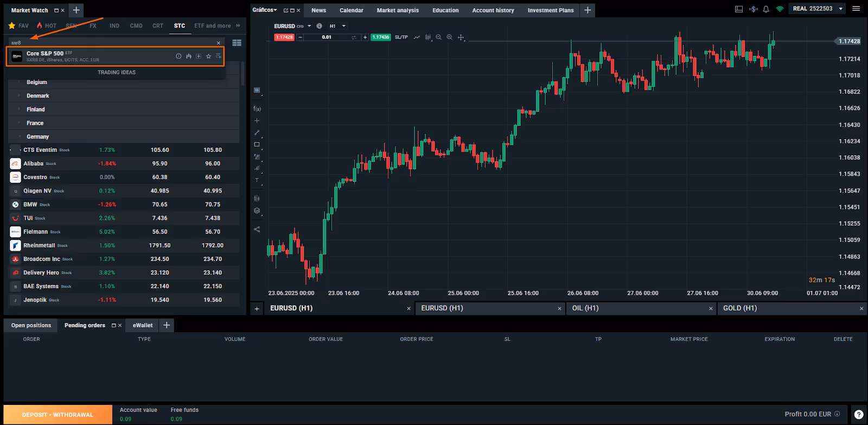The height and width of the screenshot is (425, 868).
Task: Open new order ticket for Core S&P 500
Action: [199, 56]
